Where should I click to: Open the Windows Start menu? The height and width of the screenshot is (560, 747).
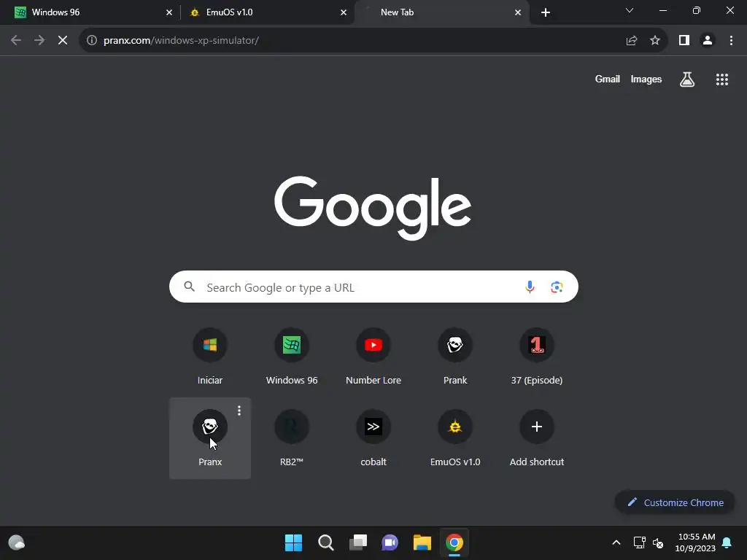point(293,542)
